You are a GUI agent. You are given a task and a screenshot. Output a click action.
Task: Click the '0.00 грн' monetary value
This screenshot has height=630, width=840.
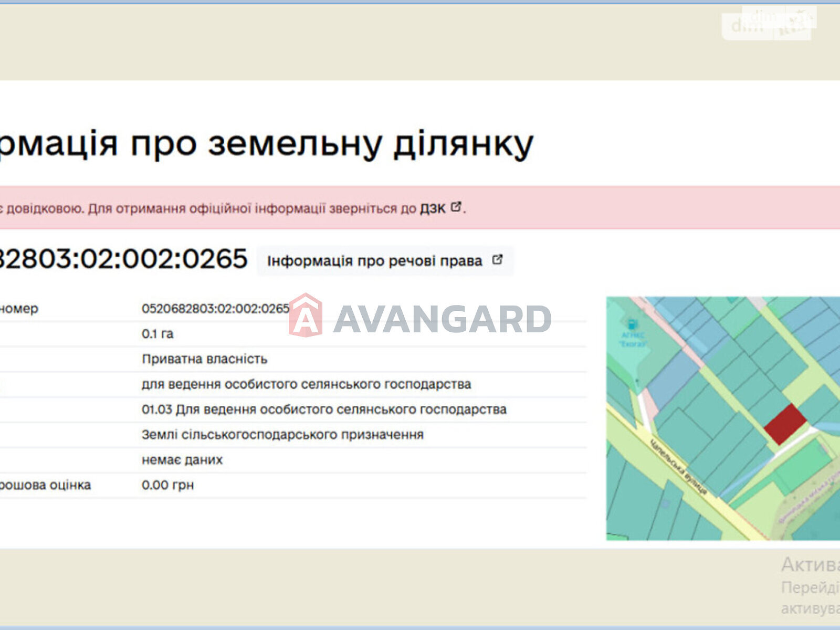pos(166,485)
